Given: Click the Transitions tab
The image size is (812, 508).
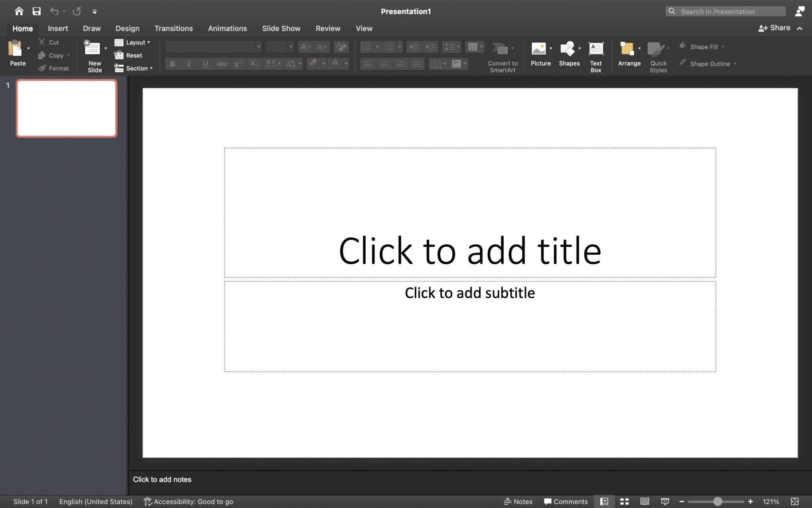Looking at the screenshot, I should click(174, 27).
